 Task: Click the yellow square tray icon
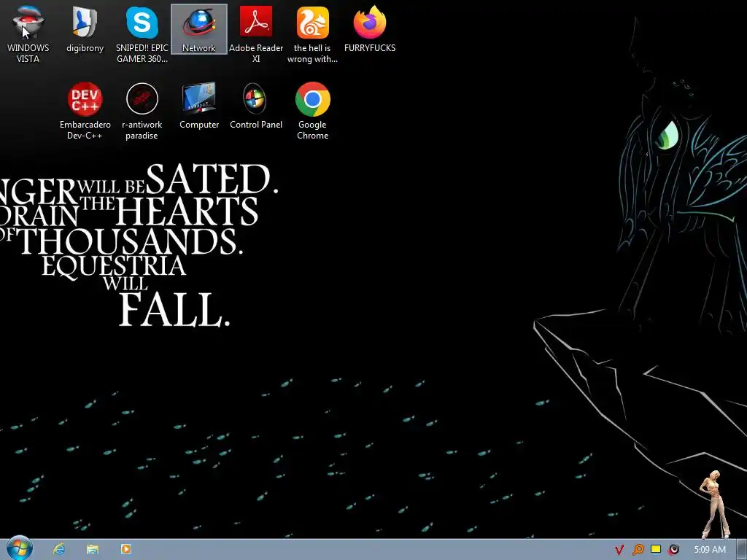coord(656,549)
